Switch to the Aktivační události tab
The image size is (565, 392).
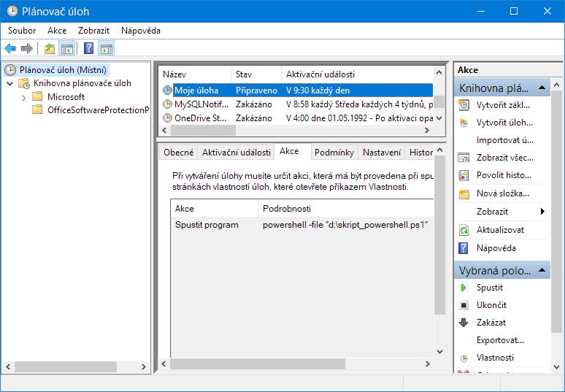236,153
